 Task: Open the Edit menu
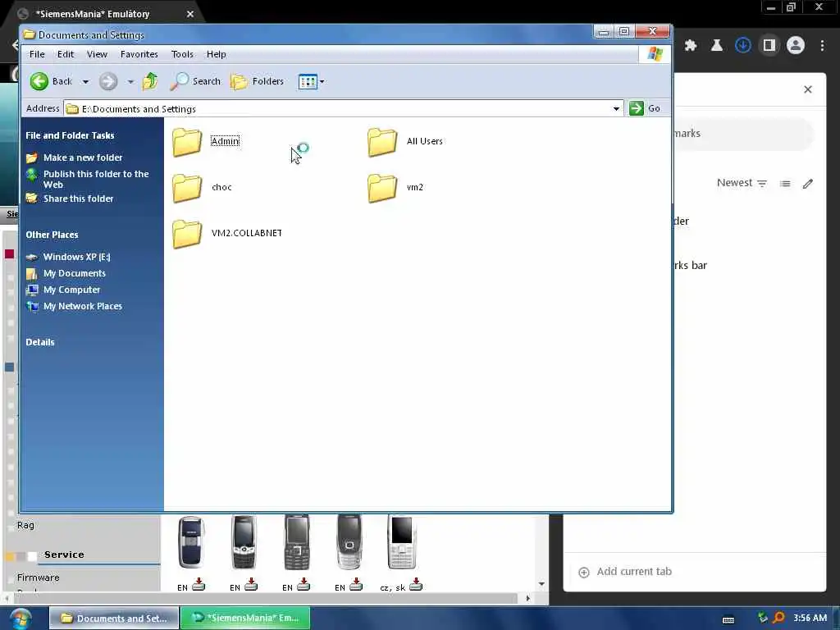tap(66, 54)
